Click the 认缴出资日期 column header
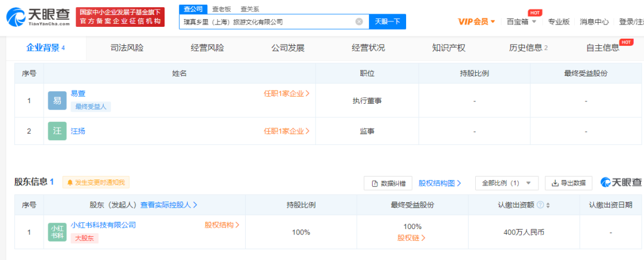This screenshot has height=260, width=644. click(x=611, y=205)
